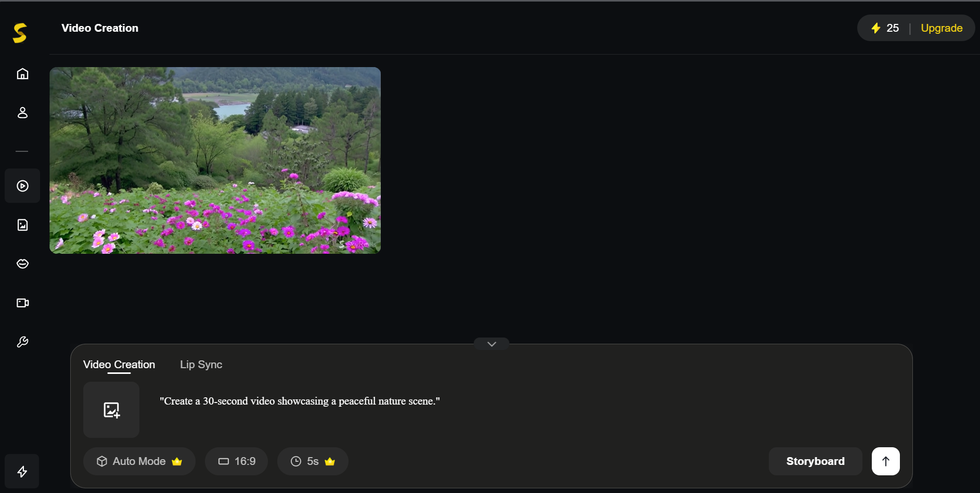Select the Video Creation play icon in sidebar
Viewport: 980px width, 493px height.
point(22,186)
